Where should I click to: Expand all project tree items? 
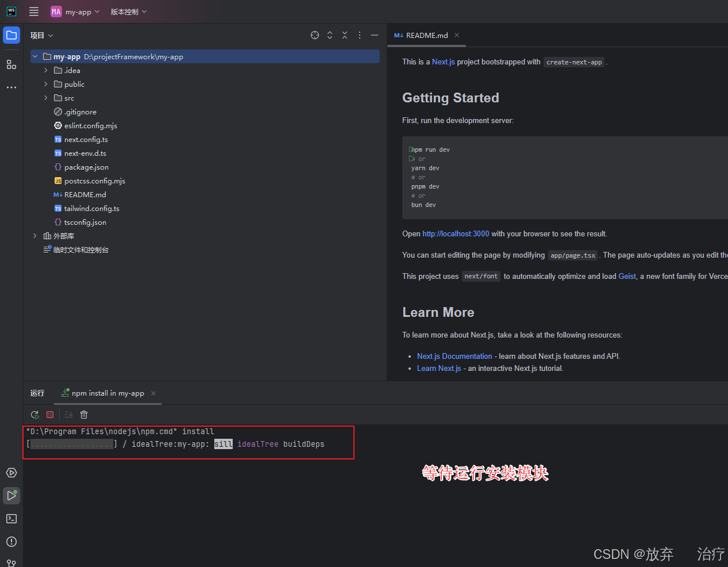click(330, 35)
